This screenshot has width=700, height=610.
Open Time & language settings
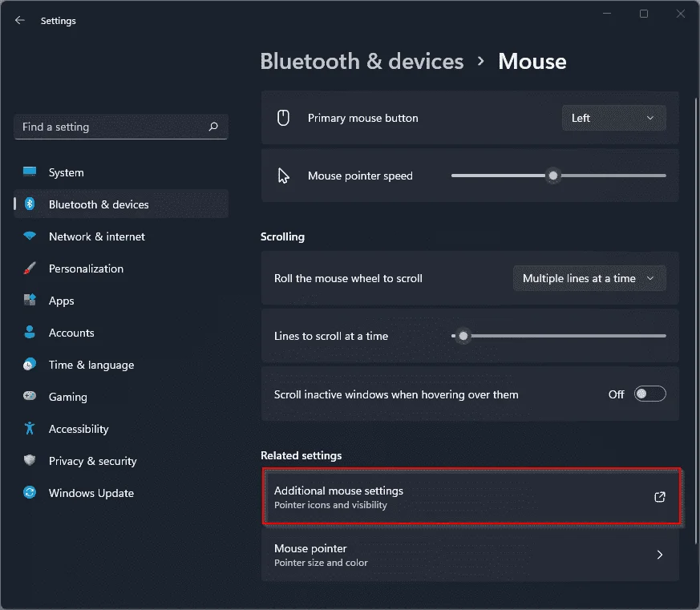[121, 365]
